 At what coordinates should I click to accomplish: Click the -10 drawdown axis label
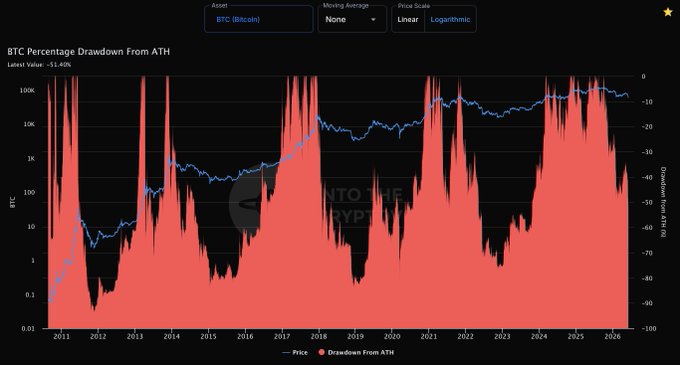point(647,101)
